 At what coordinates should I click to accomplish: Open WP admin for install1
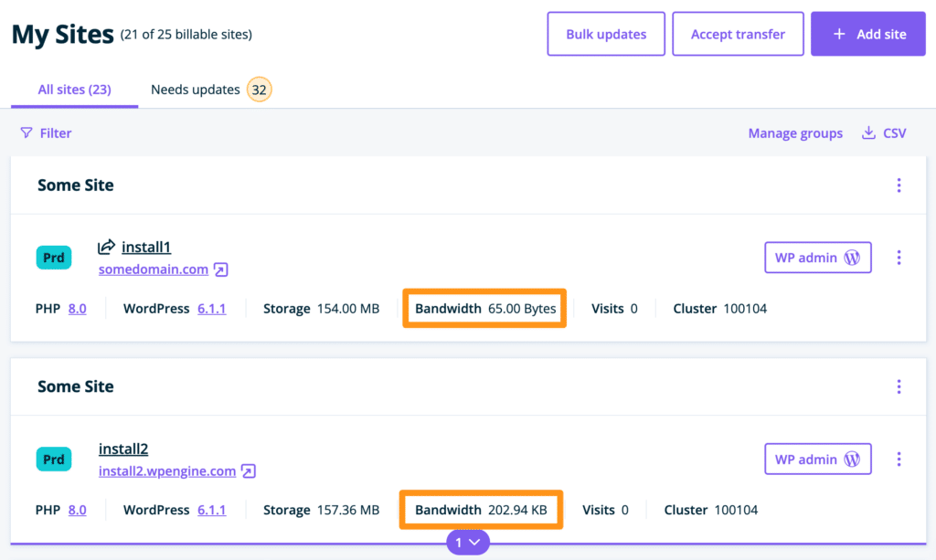pyautogui.click(x=817, y=258)
